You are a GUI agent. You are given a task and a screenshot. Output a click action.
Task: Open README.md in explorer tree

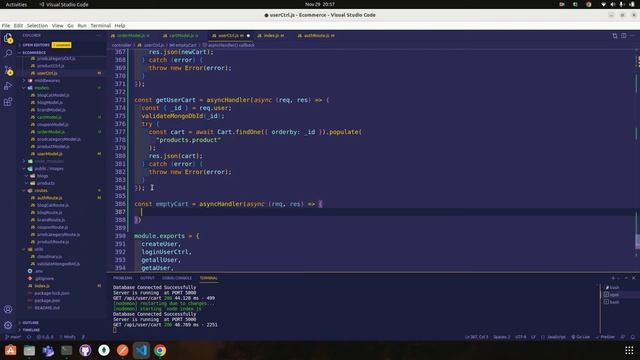tap(47, 308)
